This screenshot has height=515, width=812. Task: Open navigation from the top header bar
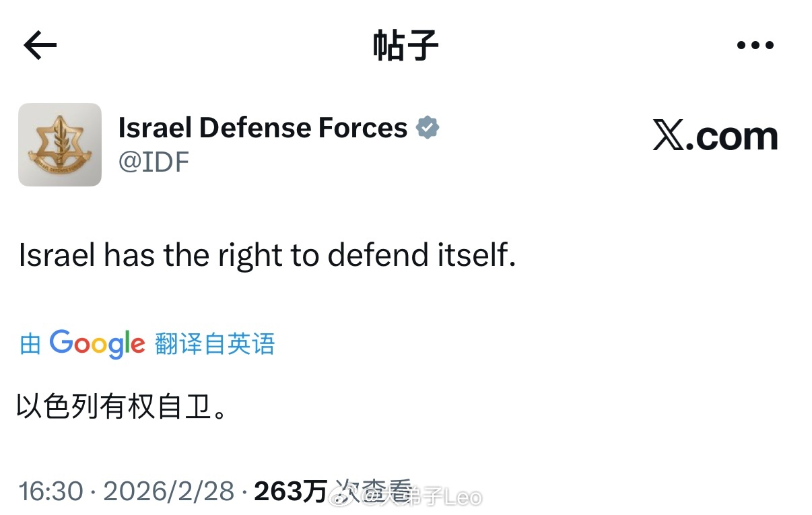405,44
